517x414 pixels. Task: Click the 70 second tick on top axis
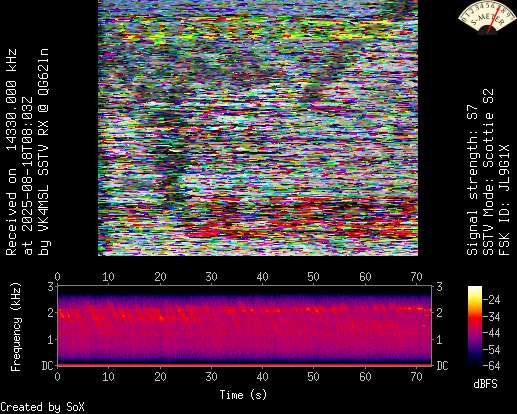coord(416,277)
